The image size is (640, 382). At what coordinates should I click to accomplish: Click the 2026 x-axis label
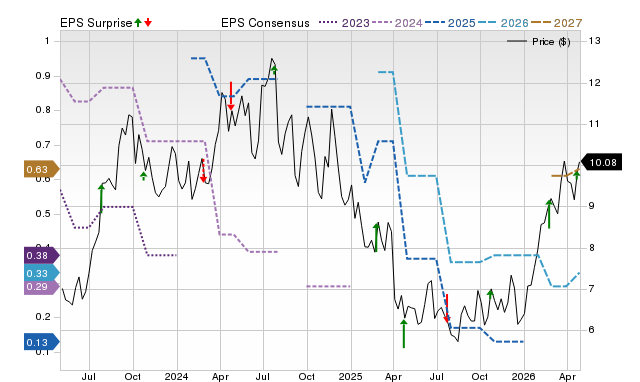click(524, 376)
